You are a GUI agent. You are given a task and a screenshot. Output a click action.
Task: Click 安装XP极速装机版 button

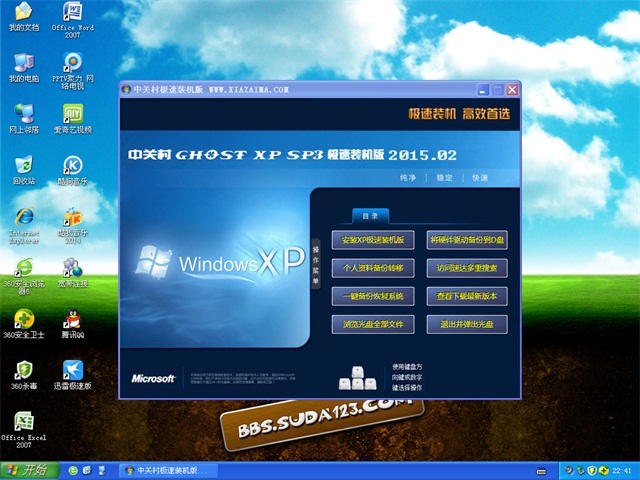click(x=372, y=241)
